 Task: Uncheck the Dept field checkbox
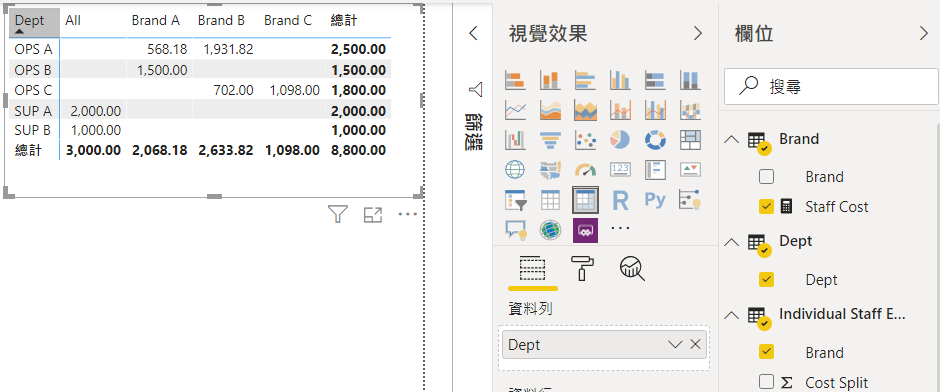tap(766, 279)
